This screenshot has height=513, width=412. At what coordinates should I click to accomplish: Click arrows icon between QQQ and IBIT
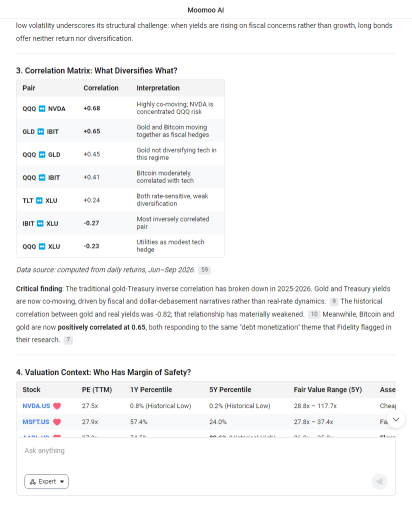point(42,178)
